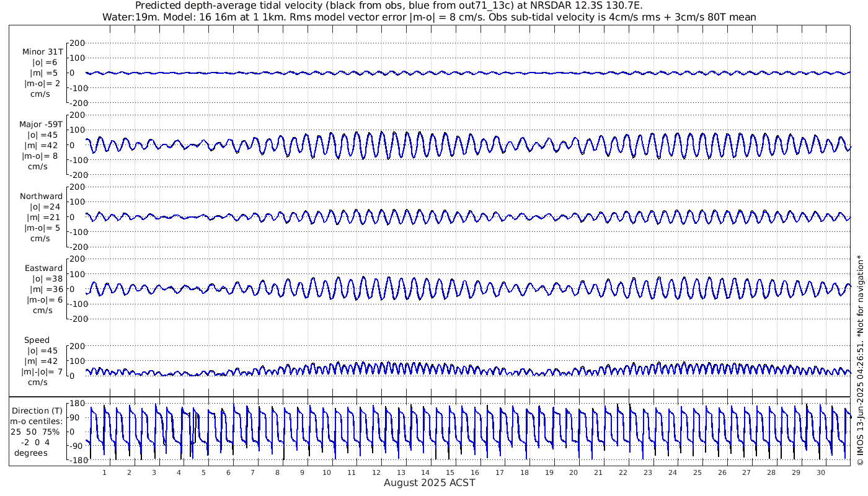
Task: Click the '-2 0 4' centile values
Action: point(35,442)
